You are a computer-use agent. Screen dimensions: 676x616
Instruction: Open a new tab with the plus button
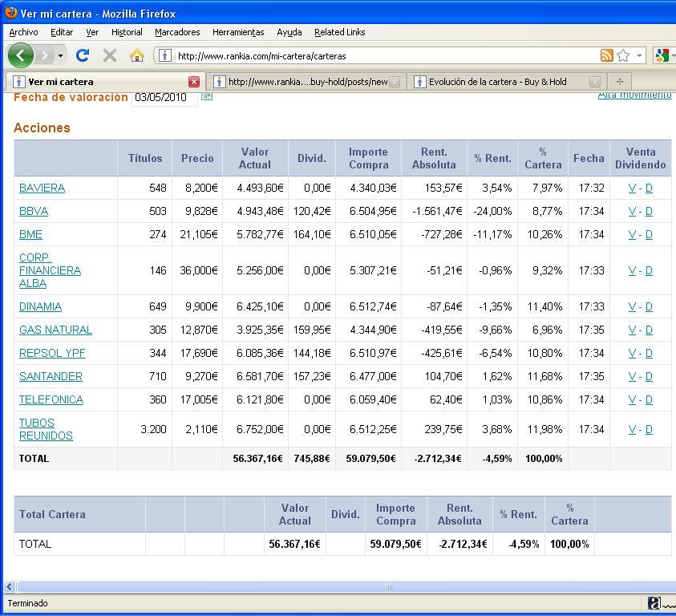coord(619,81)
